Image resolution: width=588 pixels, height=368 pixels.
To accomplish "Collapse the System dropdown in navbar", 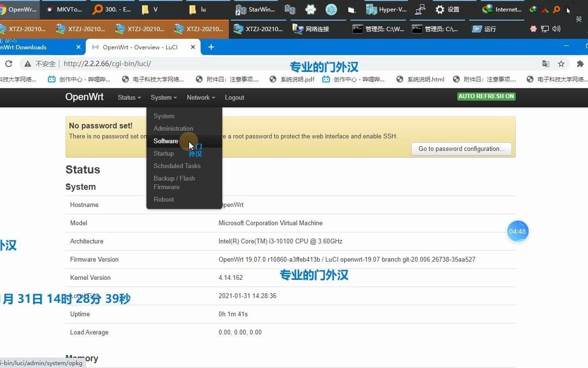I will click(164, 97).
